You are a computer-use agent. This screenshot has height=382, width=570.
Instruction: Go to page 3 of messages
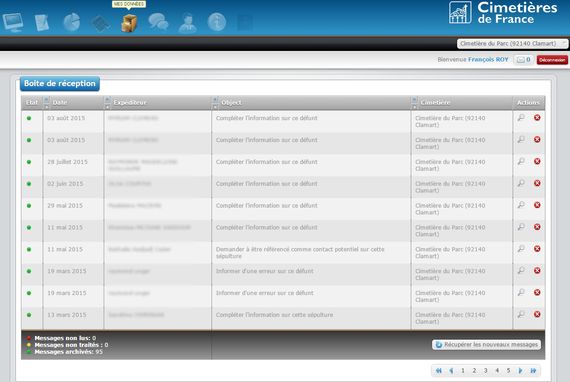pos(485,371)
